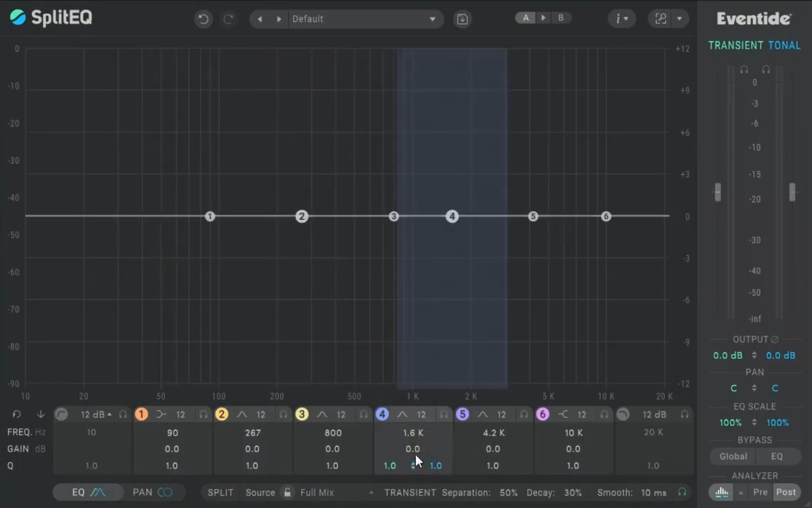812x508 pixels.
Task: Change band 2 peak filter shape
Action: point(241,414)
